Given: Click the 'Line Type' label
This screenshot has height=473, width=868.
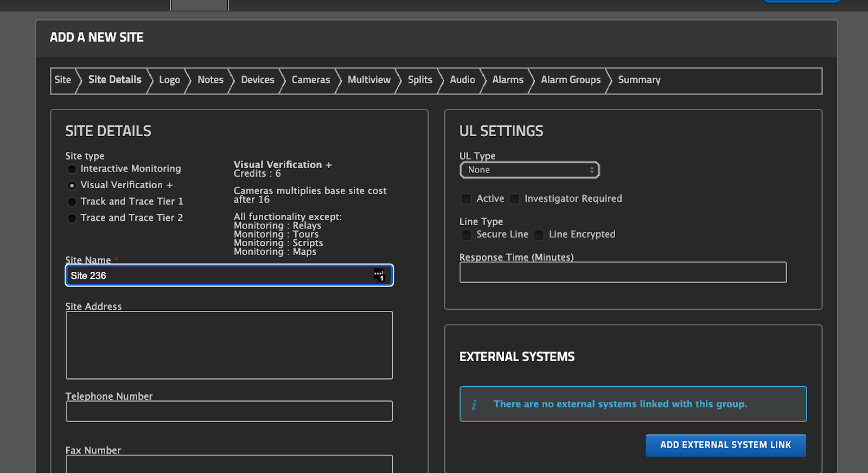Looking at the screenshot, I should point(481,222).
